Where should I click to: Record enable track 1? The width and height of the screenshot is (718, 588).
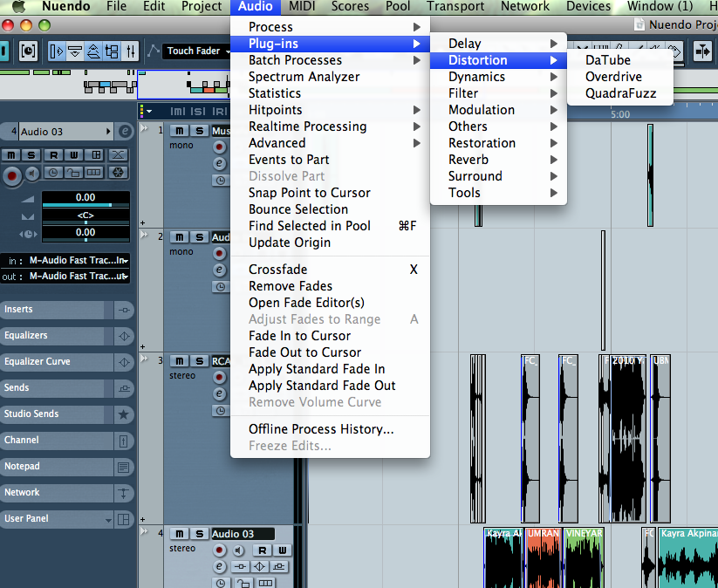219,147
